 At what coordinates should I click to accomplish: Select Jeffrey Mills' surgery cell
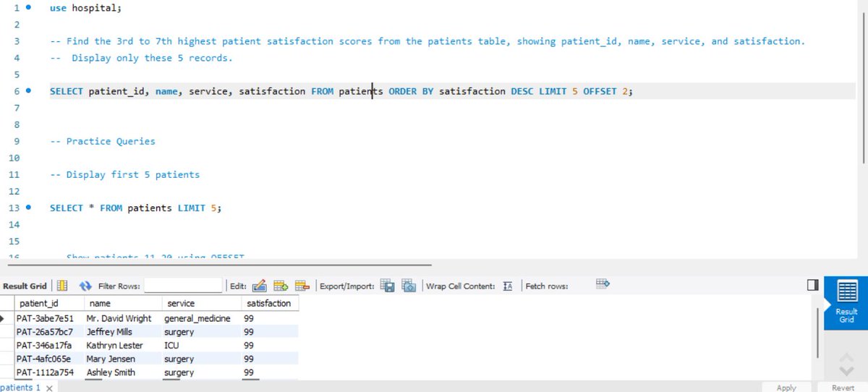pyautogui.click(x=202, y=332)
